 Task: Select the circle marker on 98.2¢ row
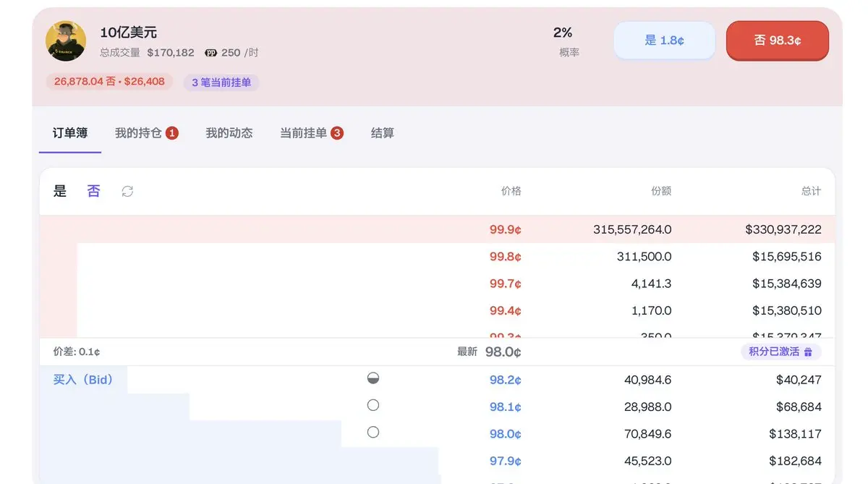tap(373, 378)
